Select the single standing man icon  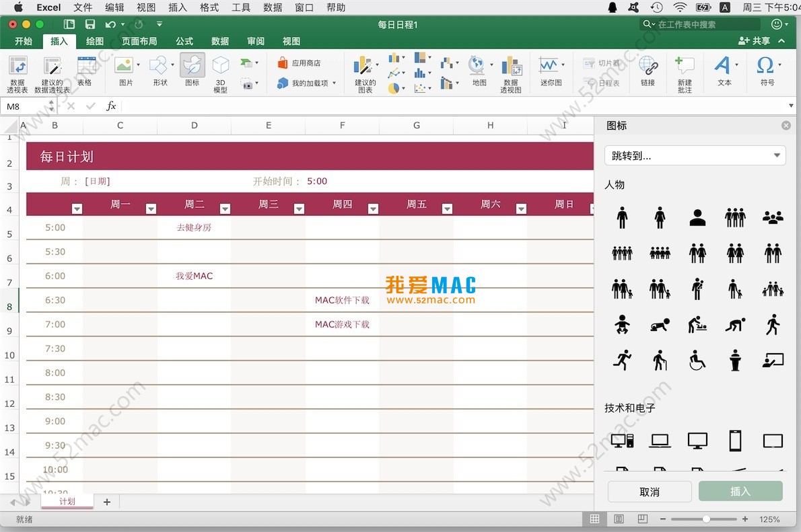(622, 217)
